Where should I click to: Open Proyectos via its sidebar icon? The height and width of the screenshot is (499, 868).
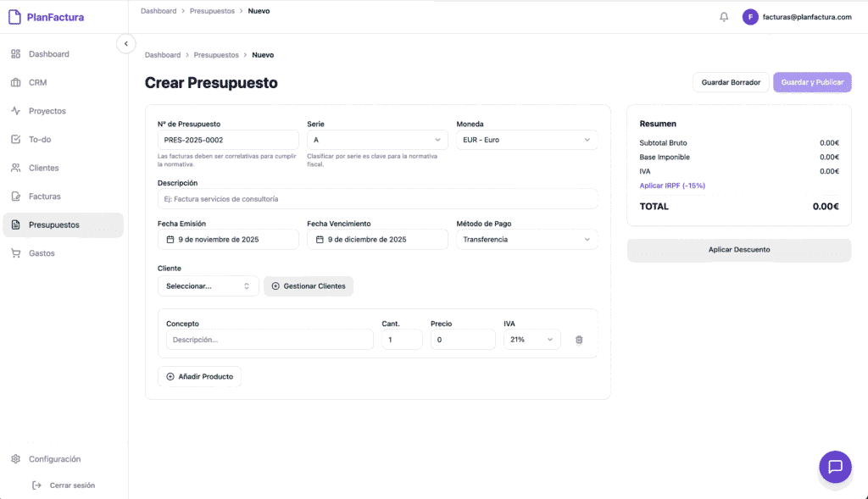16,110
